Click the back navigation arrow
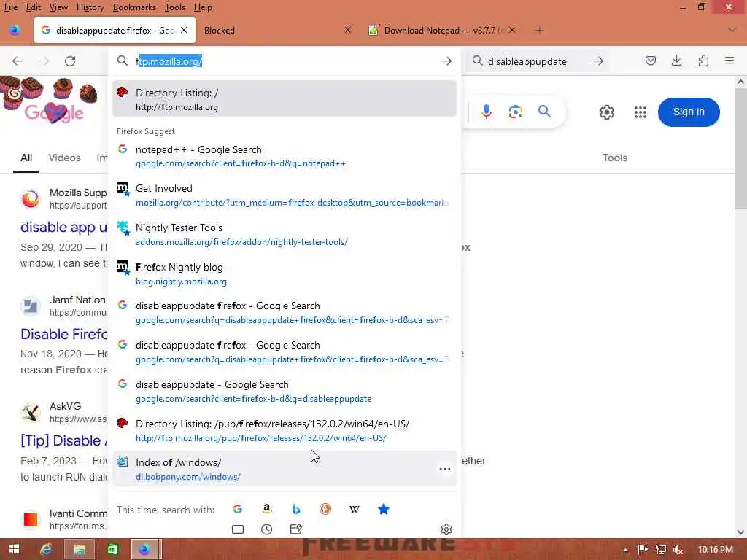 (x=18, y=61)
